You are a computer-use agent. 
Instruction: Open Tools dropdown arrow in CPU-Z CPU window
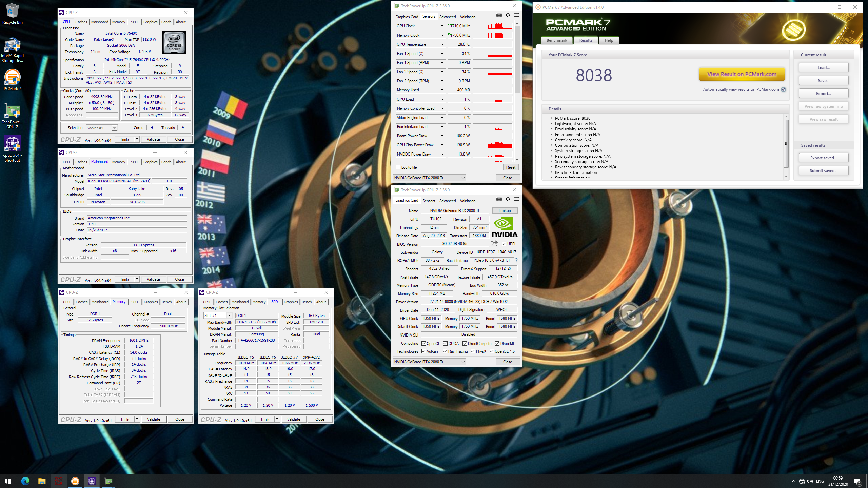[x=137, y=139]
